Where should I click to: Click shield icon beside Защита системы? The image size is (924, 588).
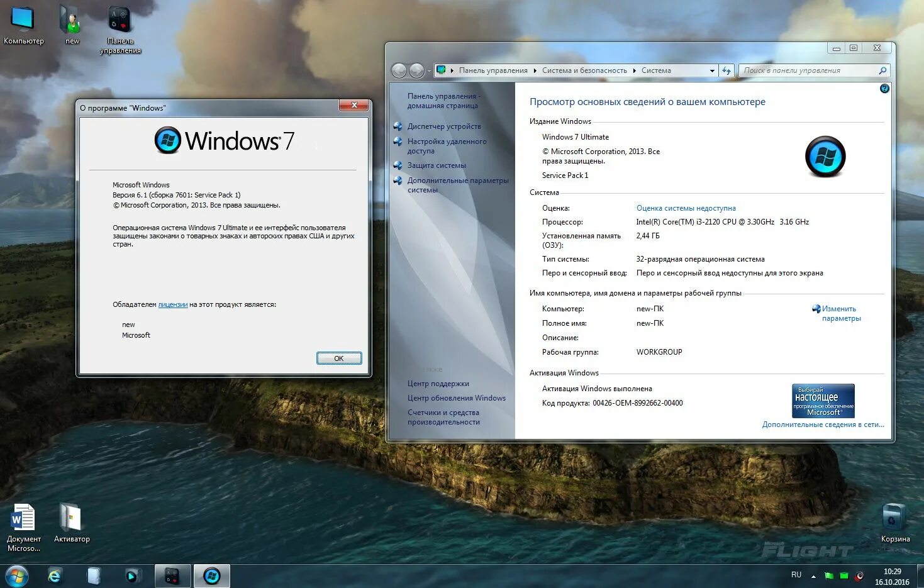point(398,165)
